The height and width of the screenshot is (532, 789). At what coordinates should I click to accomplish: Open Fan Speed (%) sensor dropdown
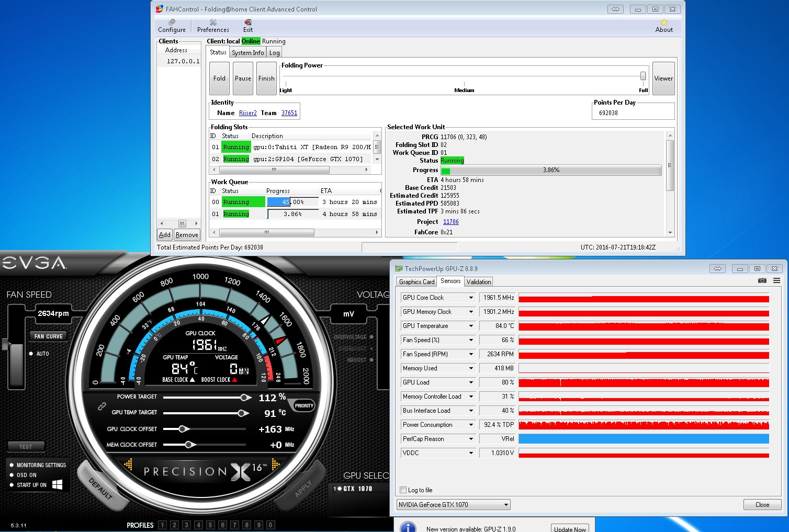click(x=470, y=340)
